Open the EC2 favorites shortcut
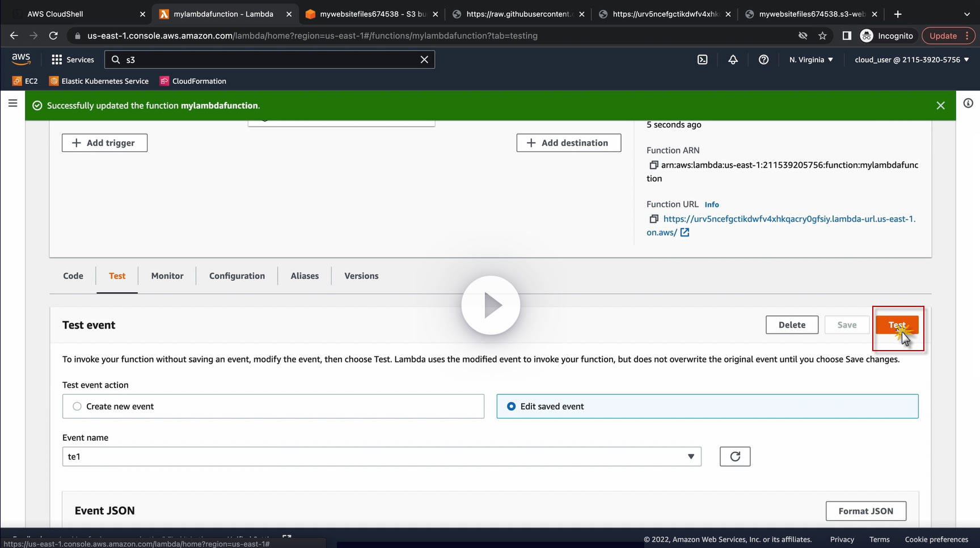Screen dimensions: 980x548 26,81
